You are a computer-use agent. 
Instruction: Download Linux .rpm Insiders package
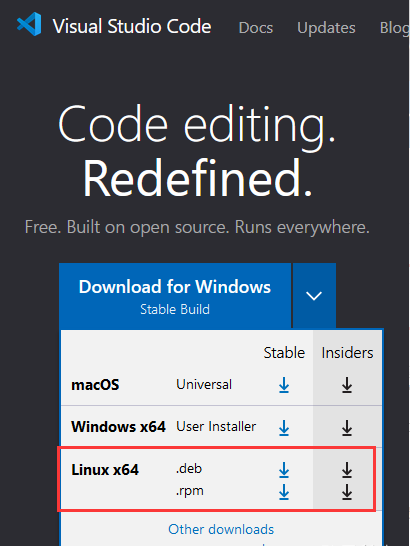coord(347,492)
